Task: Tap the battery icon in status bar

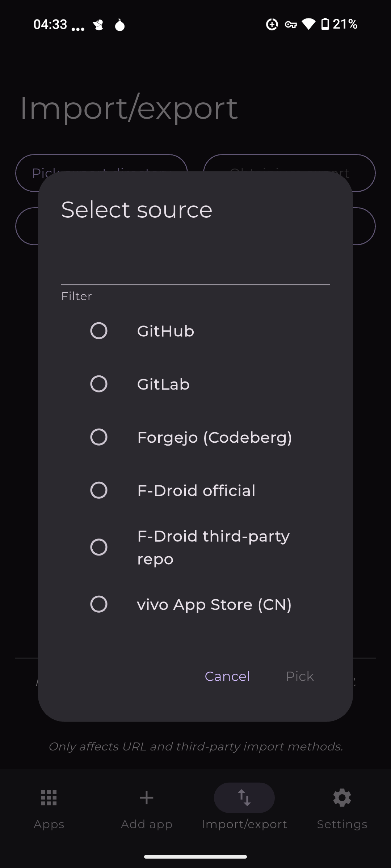Action: 325,24
